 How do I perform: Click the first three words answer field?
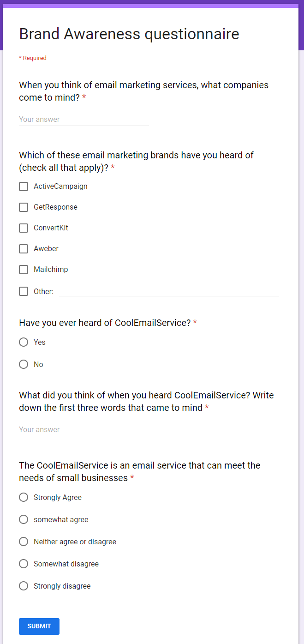(x=83, y=430)
